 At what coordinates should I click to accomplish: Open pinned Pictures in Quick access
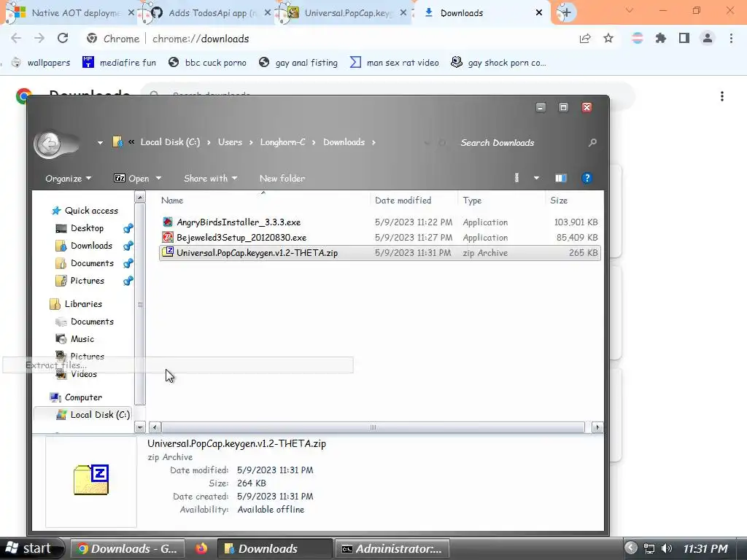pyautogui.click(x=87, y=281)
